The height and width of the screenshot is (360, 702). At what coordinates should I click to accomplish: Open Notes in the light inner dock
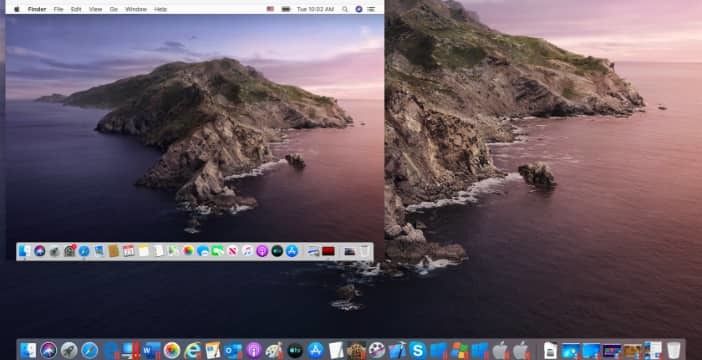pyautogui.click(x=143, y=251)
